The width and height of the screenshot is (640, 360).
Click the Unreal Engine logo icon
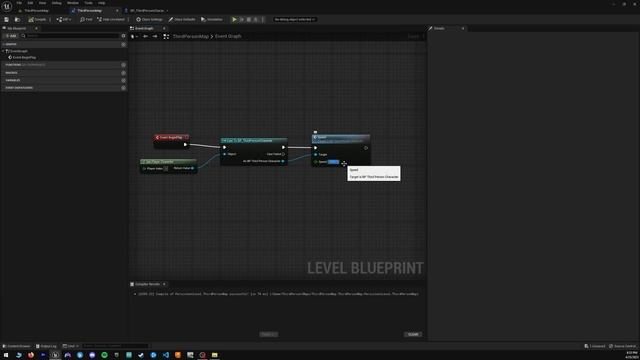[7, 6]
